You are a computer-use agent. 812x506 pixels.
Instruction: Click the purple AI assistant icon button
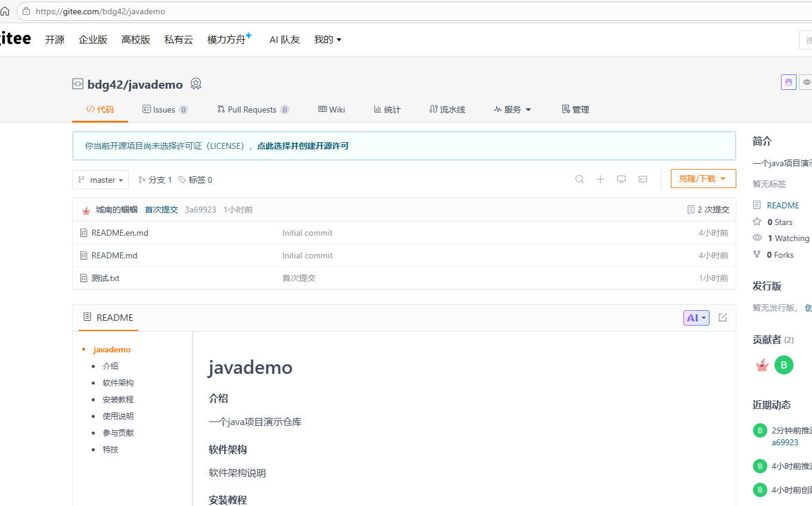(x=789, y=82)
